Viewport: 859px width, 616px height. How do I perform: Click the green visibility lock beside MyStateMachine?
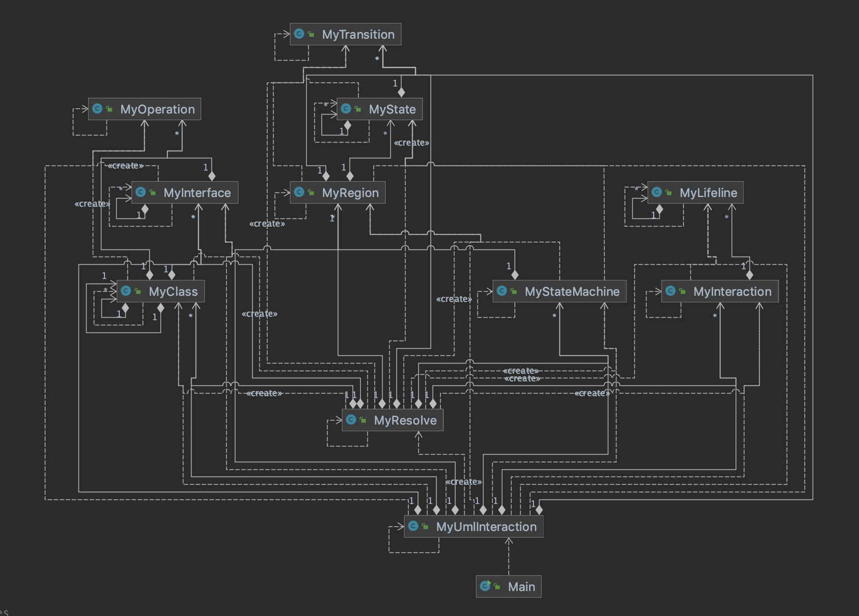514,292
